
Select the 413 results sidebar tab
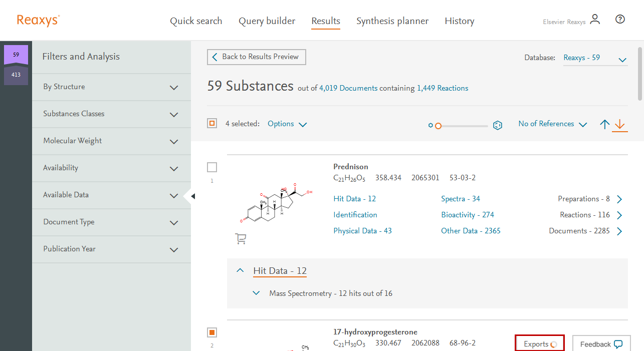16,75
